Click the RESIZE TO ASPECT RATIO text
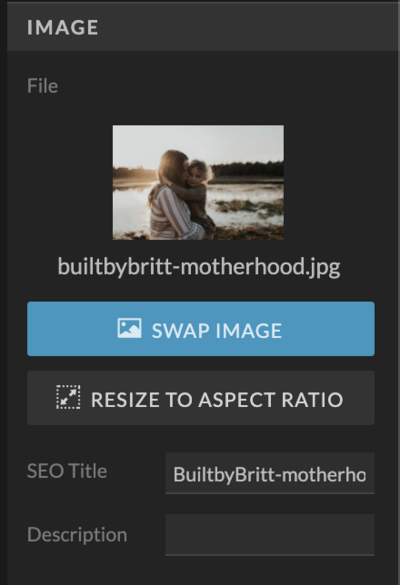This screenshot has width=400, height=585. point(217,400)
